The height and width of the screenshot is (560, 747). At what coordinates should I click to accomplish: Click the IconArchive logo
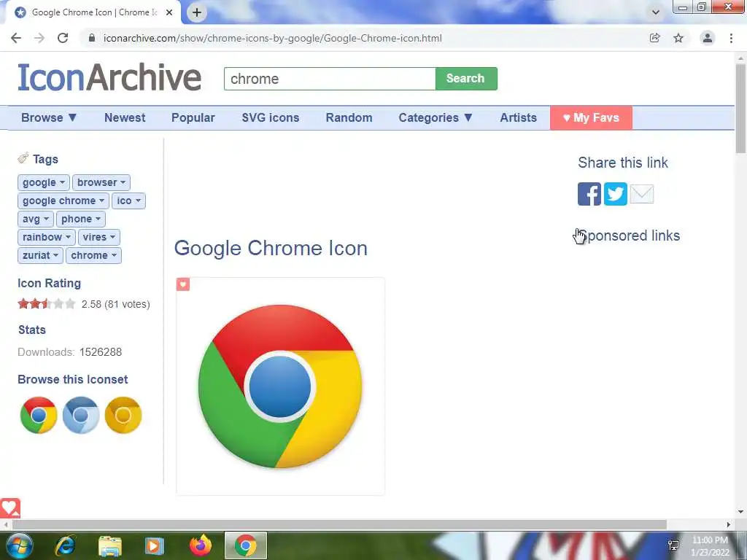(x=109, y=77)
